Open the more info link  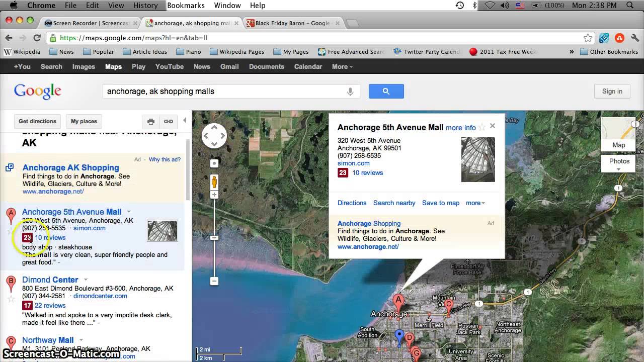point(460,128)
